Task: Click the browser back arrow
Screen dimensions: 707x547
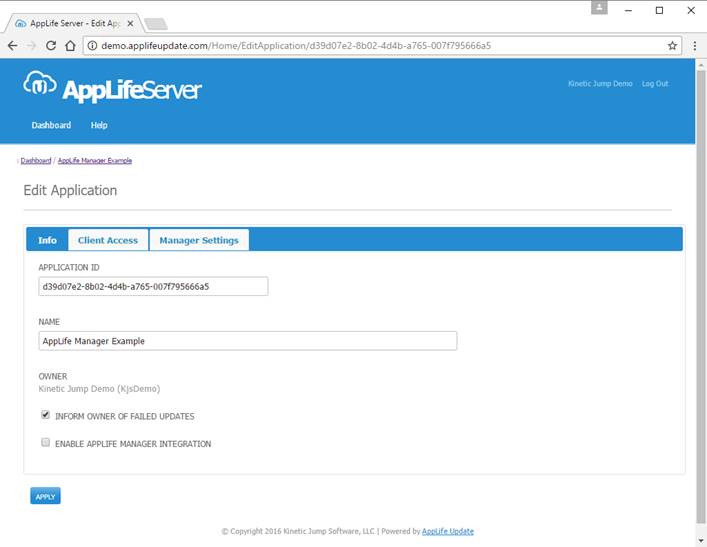Action: [x=13, y=46]
